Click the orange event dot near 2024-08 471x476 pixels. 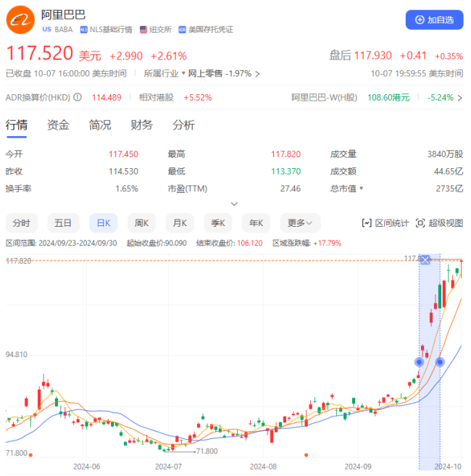[306, 455]
